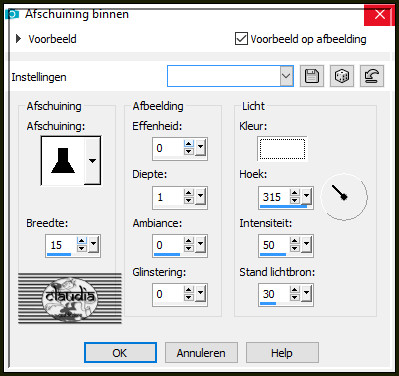Open the Stand lichtbron slider dropdown arrow
The width and height of the screenshot is (399, 376).
[306, 293]
